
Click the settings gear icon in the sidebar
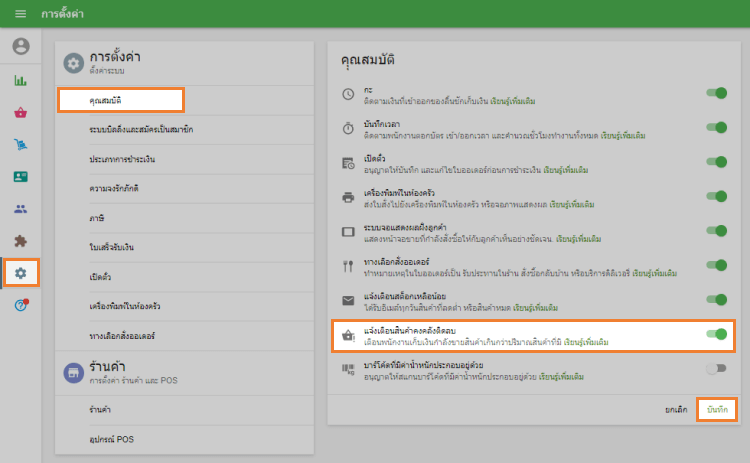pyautogui.click(x=21, y=272)
